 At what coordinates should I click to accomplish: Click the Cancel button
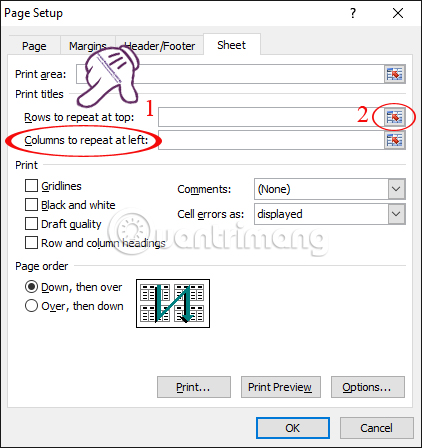(x=377, y=428)
